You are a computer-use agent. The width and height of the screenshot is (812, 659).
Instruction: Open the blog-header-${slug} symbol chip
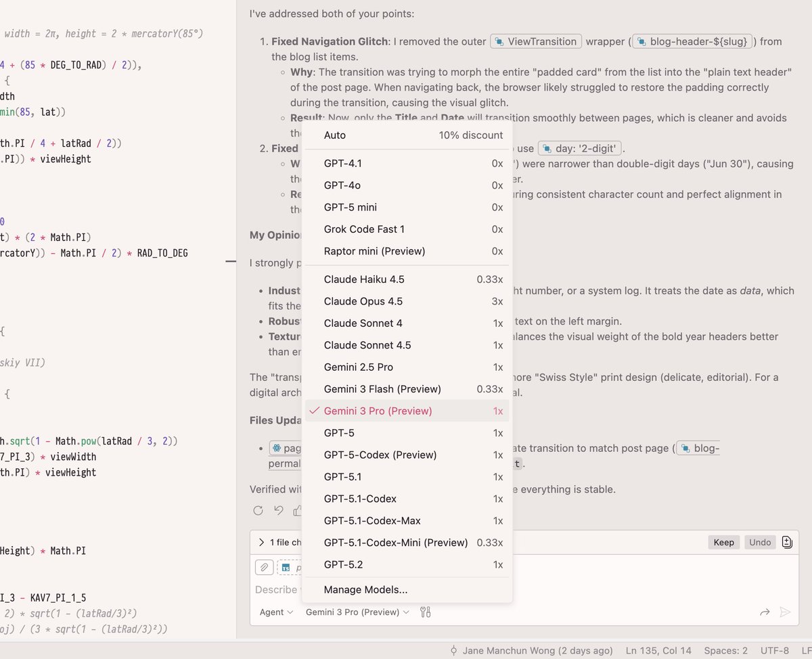click(692, 41)
